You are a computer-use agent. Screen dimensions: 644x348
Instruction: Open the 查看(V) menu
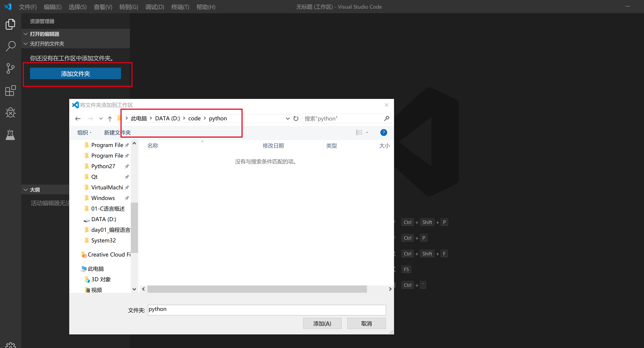point(103,7)
